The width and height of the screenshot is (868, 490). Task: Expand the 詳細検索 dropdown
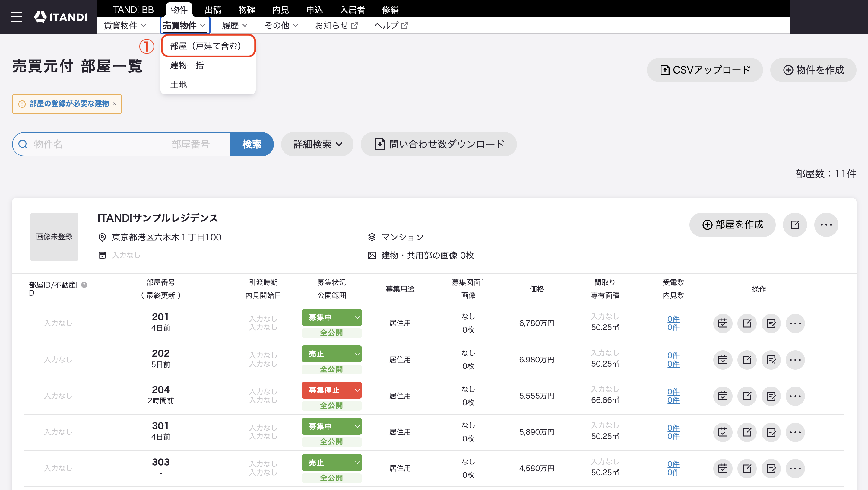[x=317, y=144]
